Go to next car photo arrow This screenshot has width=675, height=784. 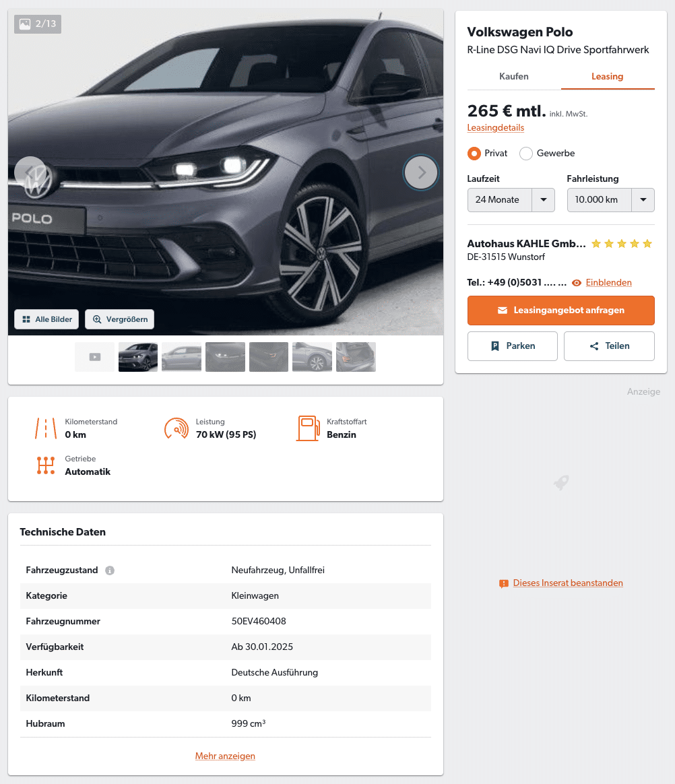pos(421,172)
